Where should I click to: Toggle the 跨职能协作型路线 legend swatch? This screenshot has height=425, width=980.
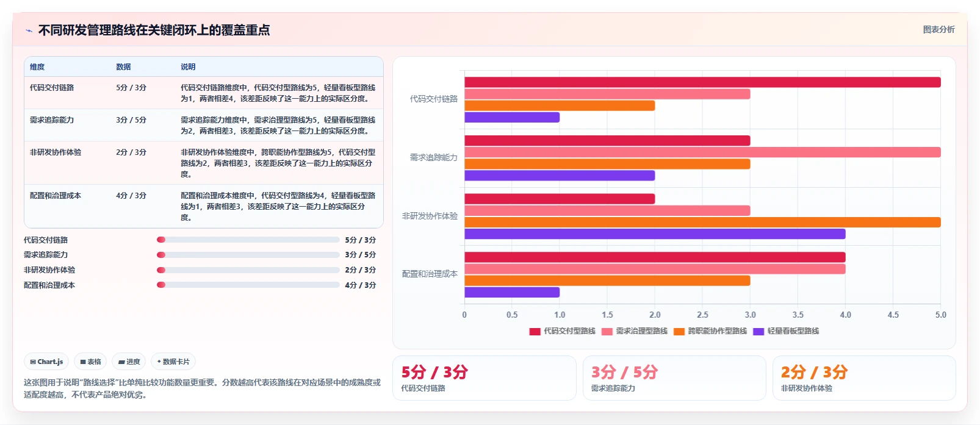(x=679, y=331)
